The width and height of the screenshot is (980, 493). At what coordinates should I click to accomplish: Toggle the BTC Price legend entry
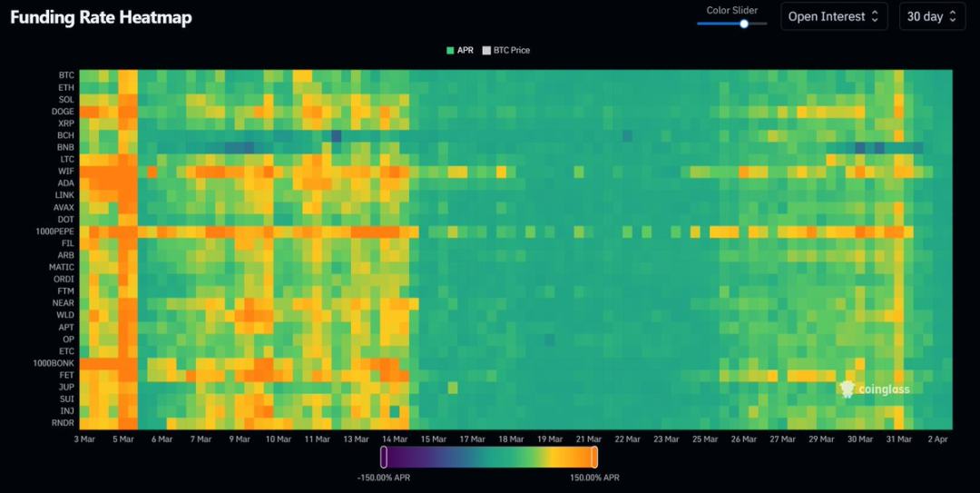[x=505, y=50]
